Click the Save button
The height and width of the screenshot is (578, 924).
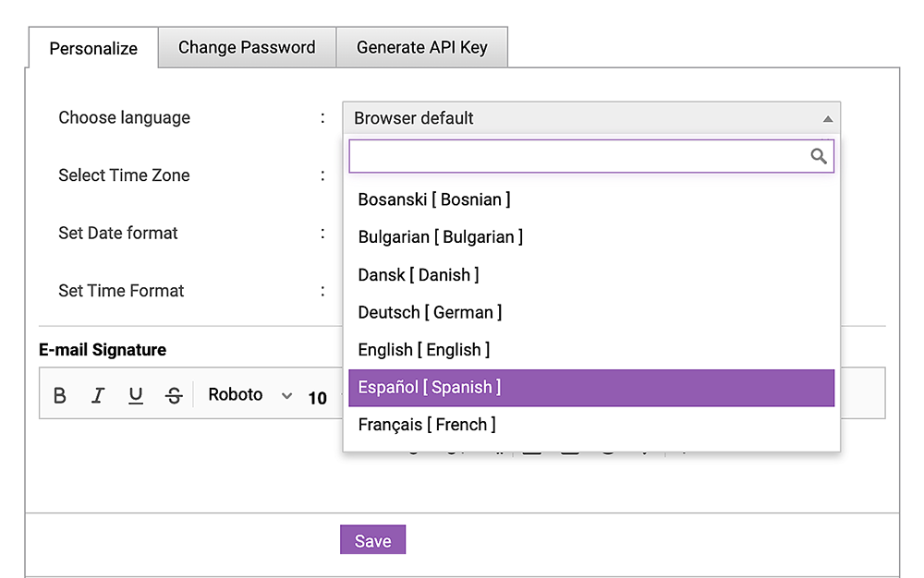pos(372,540)
